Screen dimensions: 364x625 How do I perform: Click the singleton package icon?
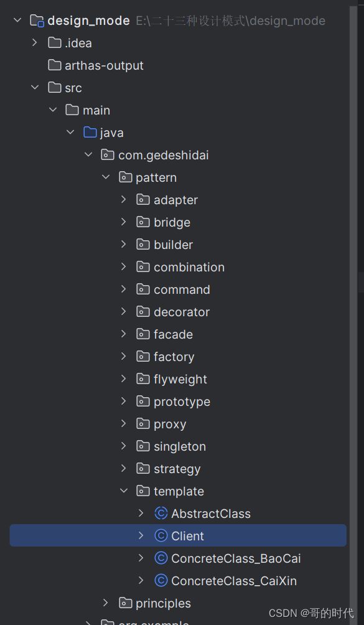[143, 446]
